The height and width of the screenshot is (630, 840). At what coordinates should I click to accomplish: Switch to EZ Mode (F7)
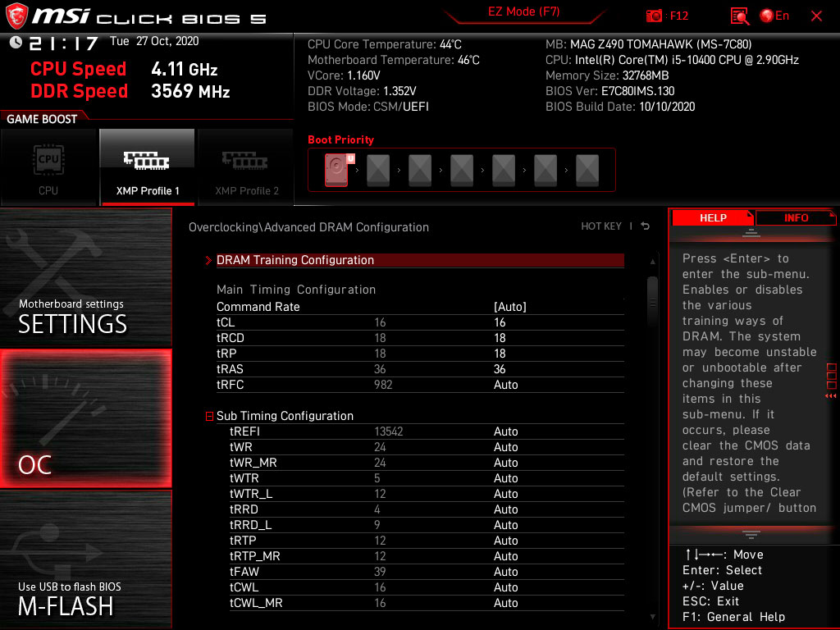click(523, 11)
